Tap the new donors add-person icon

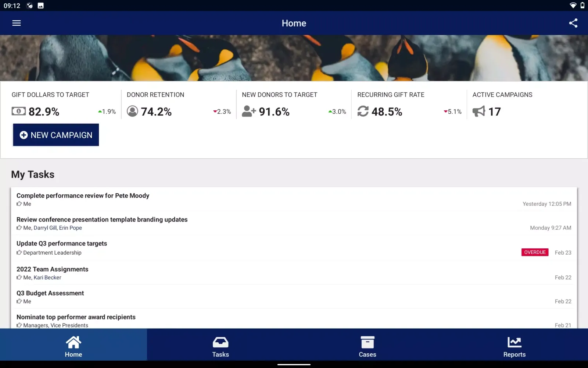[248, 111]
